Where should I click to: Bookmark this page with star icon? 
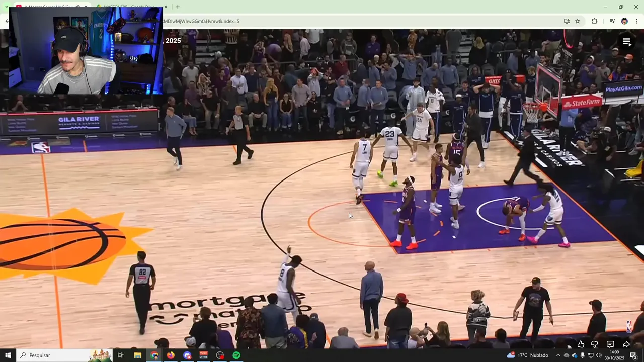tap(578, 21)
